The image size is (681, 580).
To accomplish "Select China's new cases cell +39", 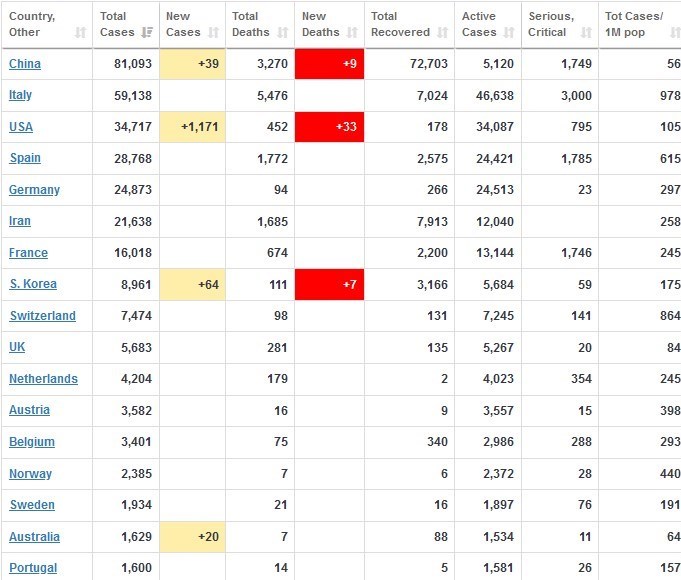I will click(192, 64).
